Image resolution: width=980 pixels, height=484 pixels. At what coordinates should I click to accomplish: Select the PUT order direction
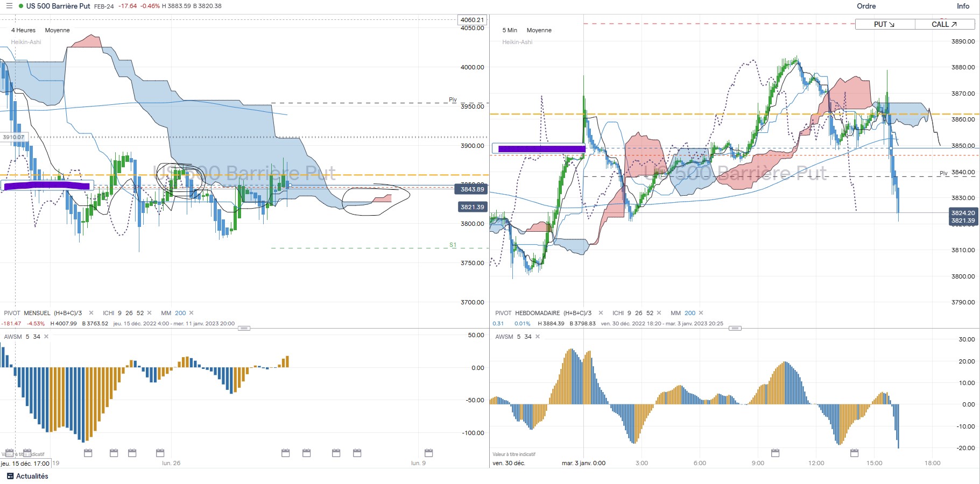885,24
